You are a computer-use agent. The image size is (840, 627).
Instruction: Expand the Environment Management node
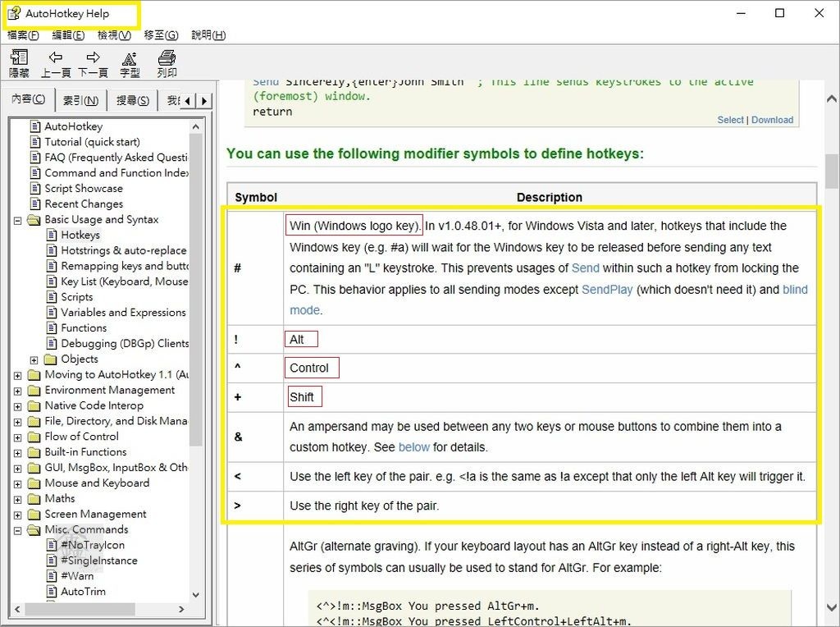(x=18, y=391)
